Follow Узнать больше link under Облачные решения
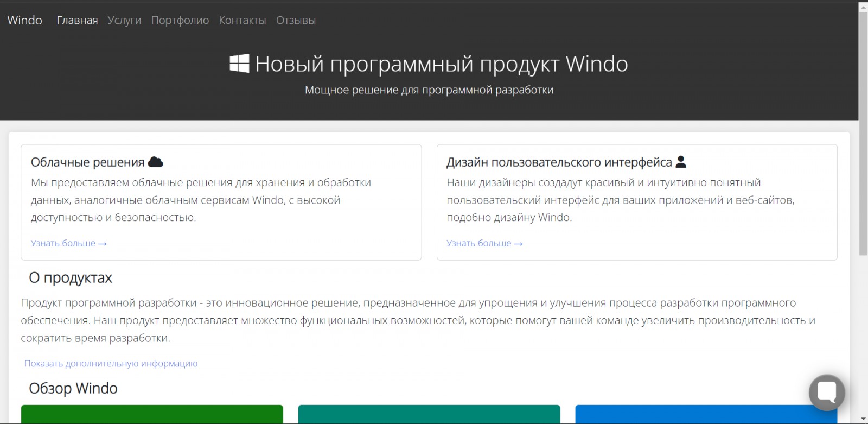 69,243
